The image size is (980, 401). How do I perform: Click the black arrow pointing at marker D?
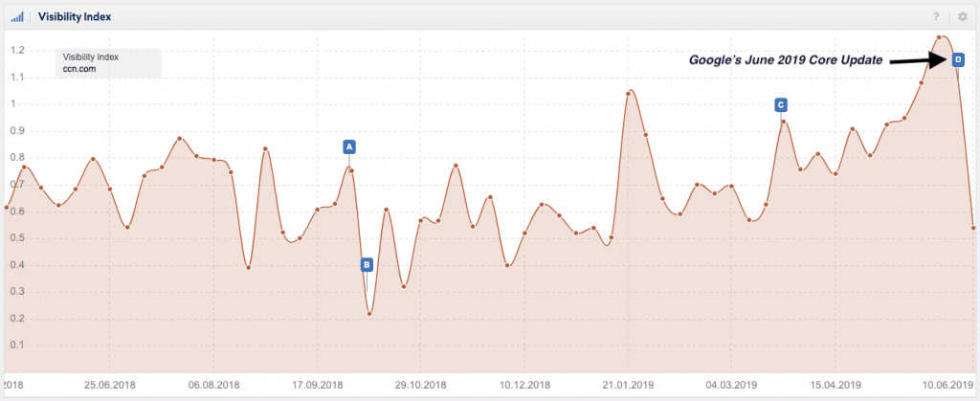(x=917, y=60)
